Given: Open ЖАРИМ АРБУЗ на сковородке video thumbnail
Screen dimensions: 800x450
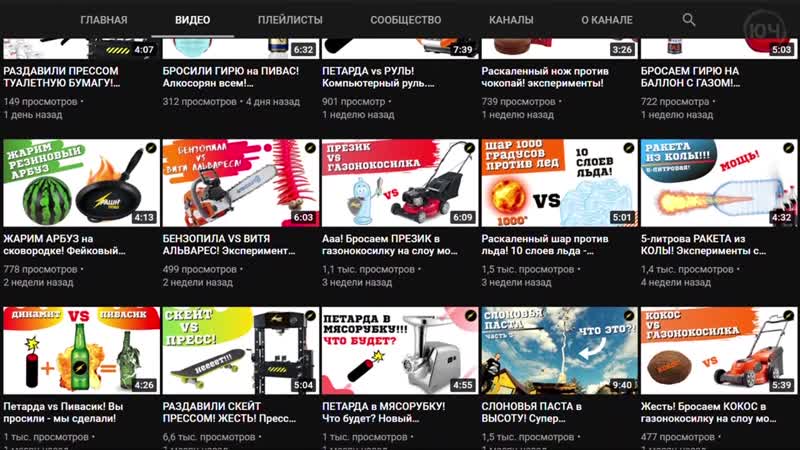Looking at the screenshot, I should click(x=81, y=183).
